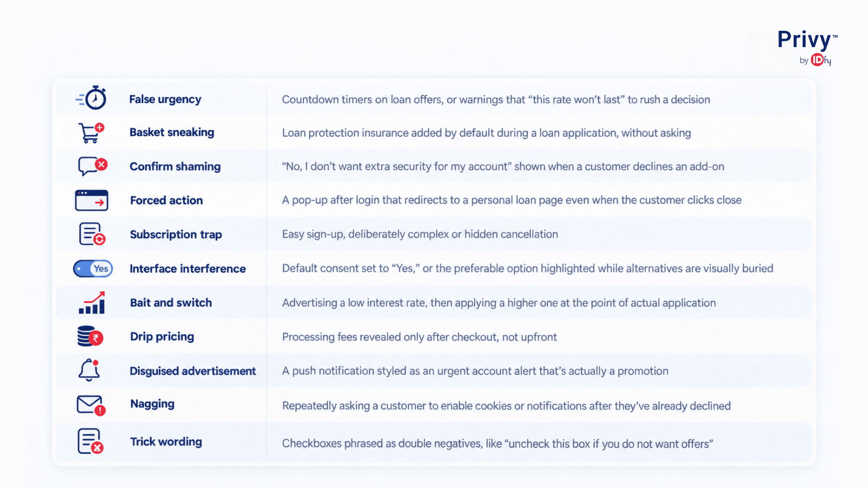Click the Processing fees revealed description text
868x488 pixels.
pos(420,337)
